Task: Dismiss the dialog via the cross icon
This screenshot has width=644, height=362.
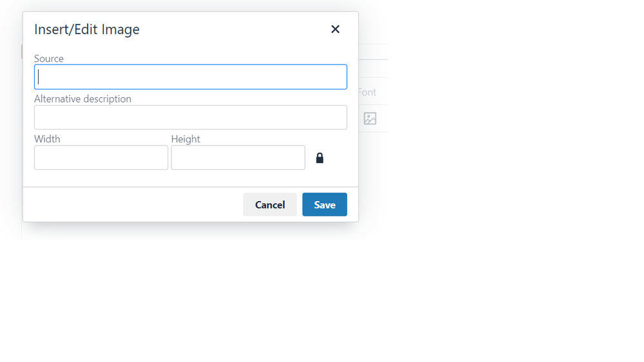Action: [x=335, y=29]
